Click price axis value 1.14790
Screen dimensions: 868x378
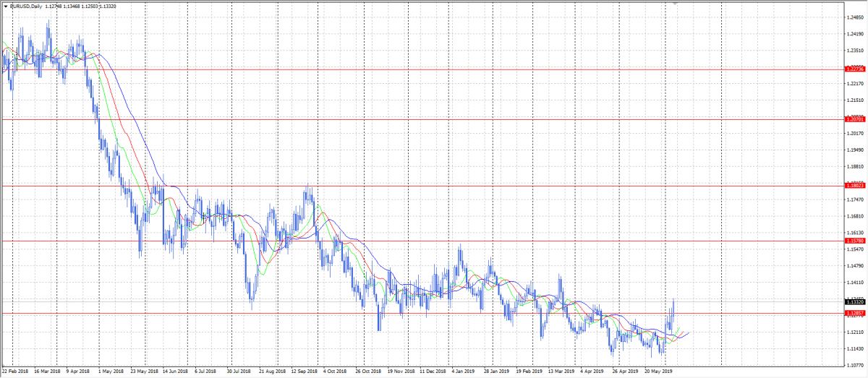tap(856, 266)
